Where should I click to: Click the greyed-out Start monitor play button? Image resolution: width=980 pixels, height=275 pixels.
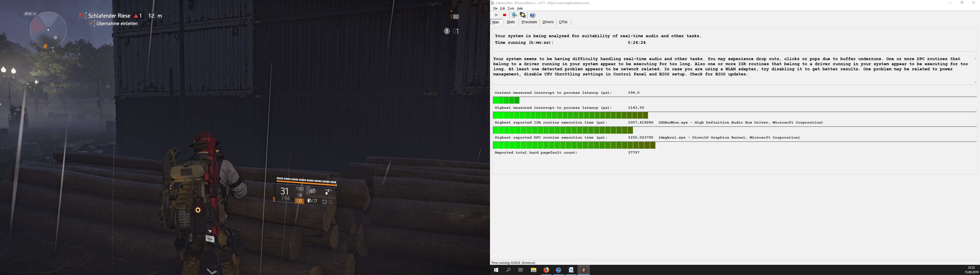click(x=496, y=15)
